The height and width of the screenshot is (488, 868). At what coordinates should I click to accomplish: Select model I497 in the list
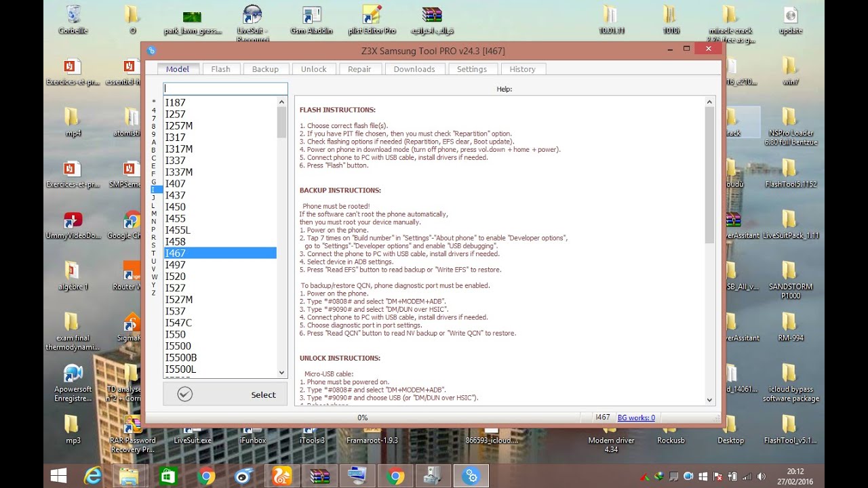220,265
